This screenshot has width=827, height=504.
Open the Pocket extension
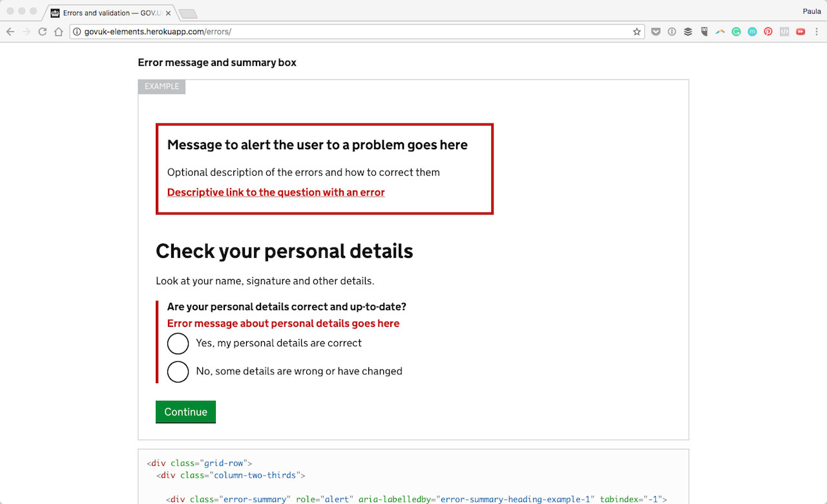656,32
